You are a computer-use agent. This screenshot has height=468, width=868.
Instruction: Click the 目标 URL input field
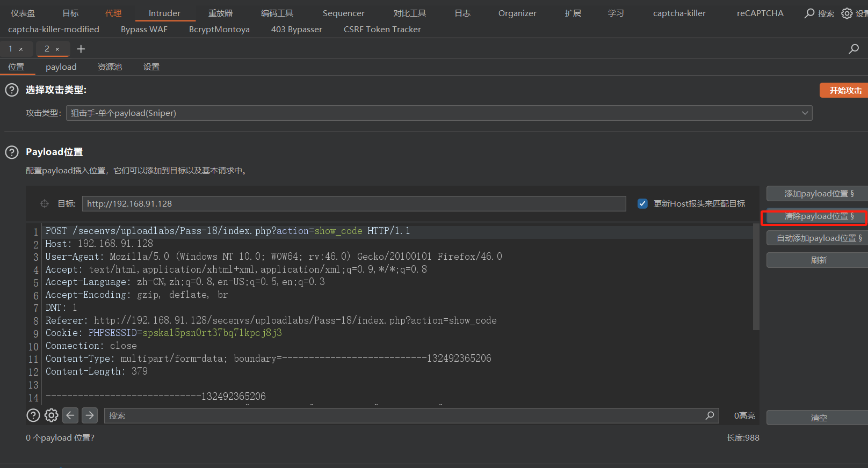point(354,203)
